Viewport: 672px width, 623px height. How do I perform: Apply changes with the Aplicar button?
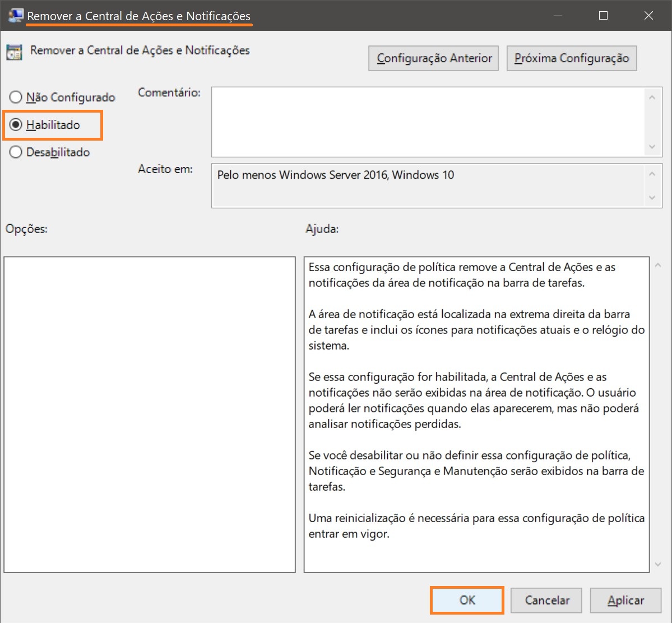(x=625, y=600)
